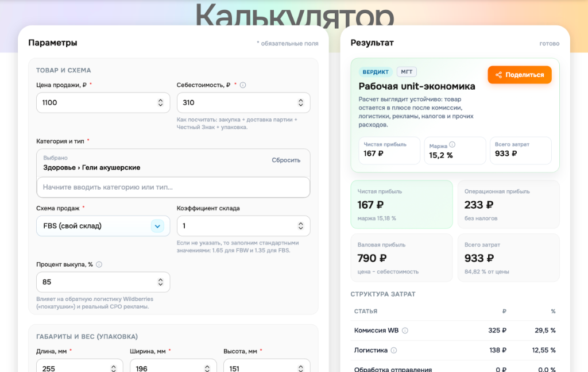Click info icon next to Логистика row
The height and width of the screenshot is (372, 588).
394,351
